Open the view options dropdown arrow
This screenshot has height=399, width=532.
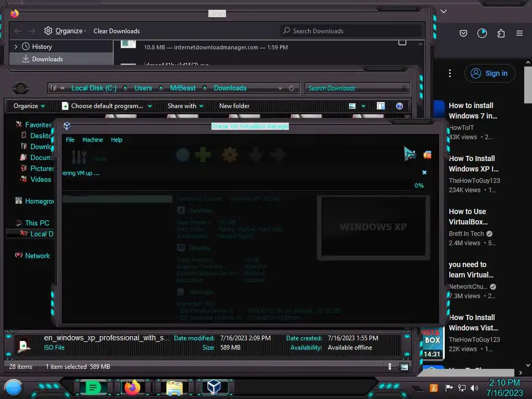tap(363, 106)
